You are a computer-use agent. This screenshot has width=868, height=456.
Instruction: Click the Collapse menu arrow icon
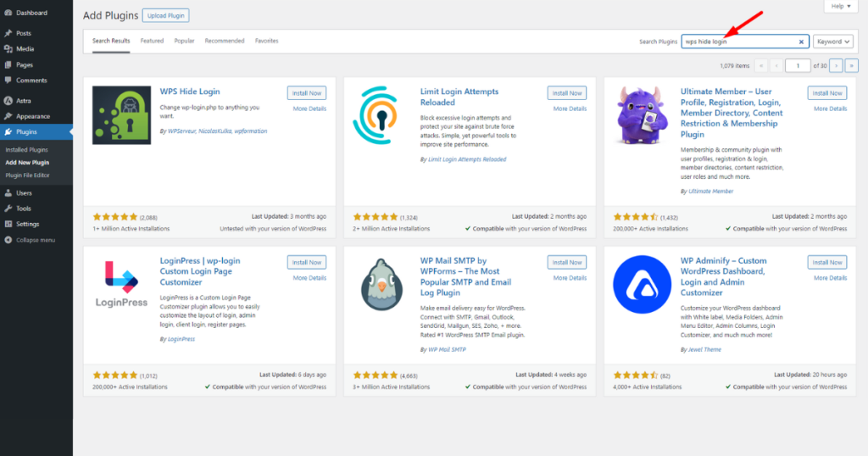(x=8, y=240)
